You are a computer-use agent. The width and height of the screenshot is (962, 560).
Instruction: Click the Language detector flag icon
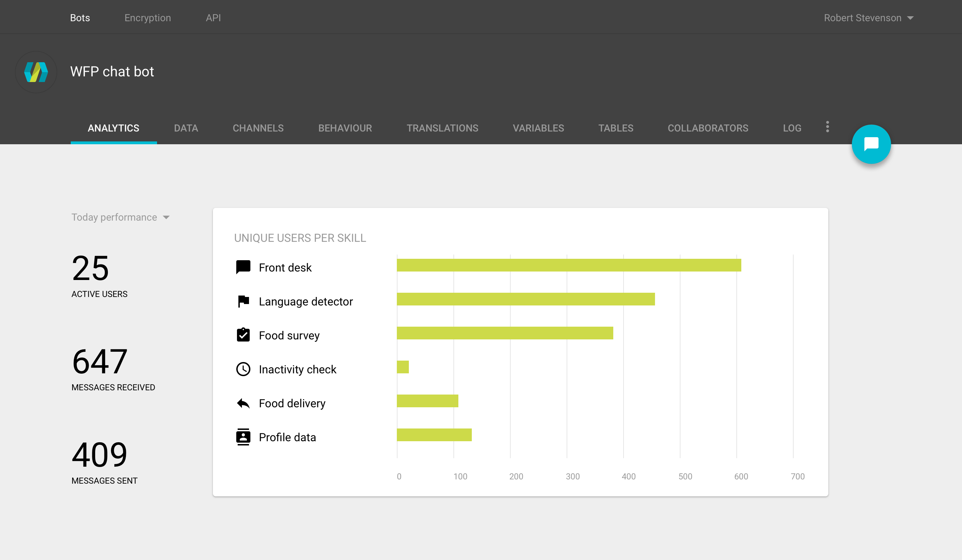[243, 301]
